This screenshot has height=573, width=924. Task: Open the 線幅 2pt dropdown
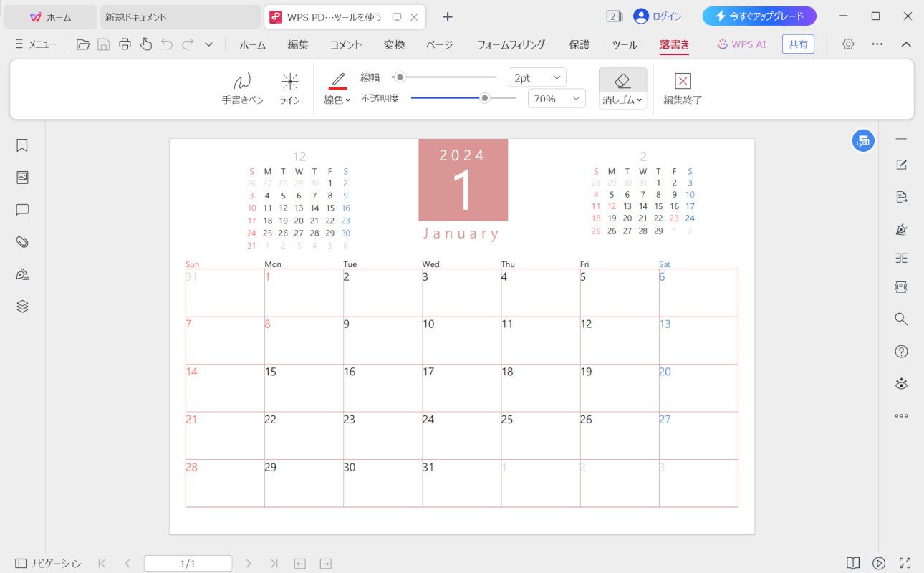537,77
